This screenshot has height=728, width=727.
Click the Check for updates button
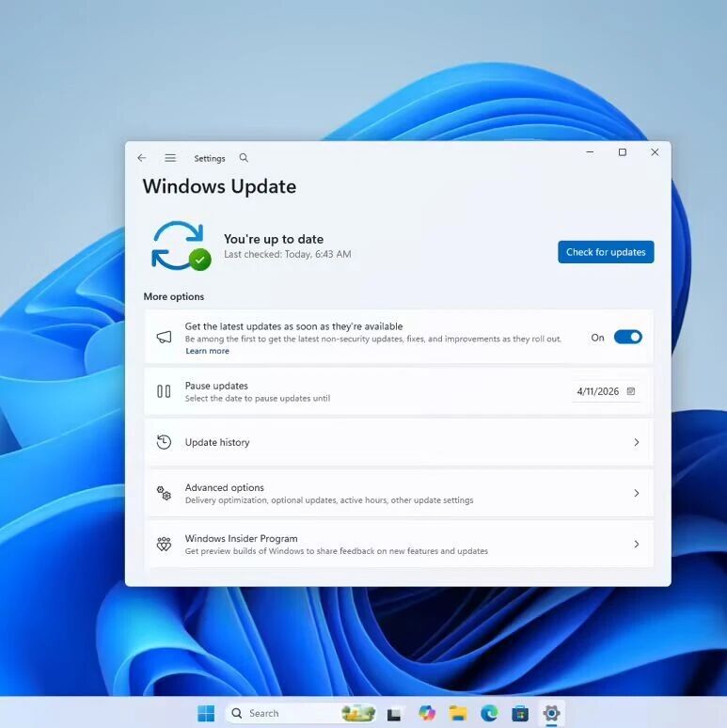click(606, 252)
